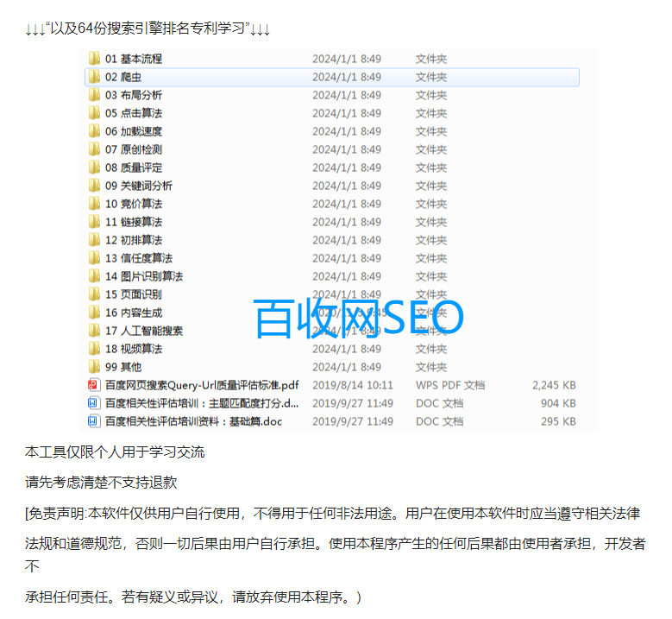Click the 2019/9/27 11:49 date in the 295 KB row
672x619 pixels.
(x=352, y=421)
